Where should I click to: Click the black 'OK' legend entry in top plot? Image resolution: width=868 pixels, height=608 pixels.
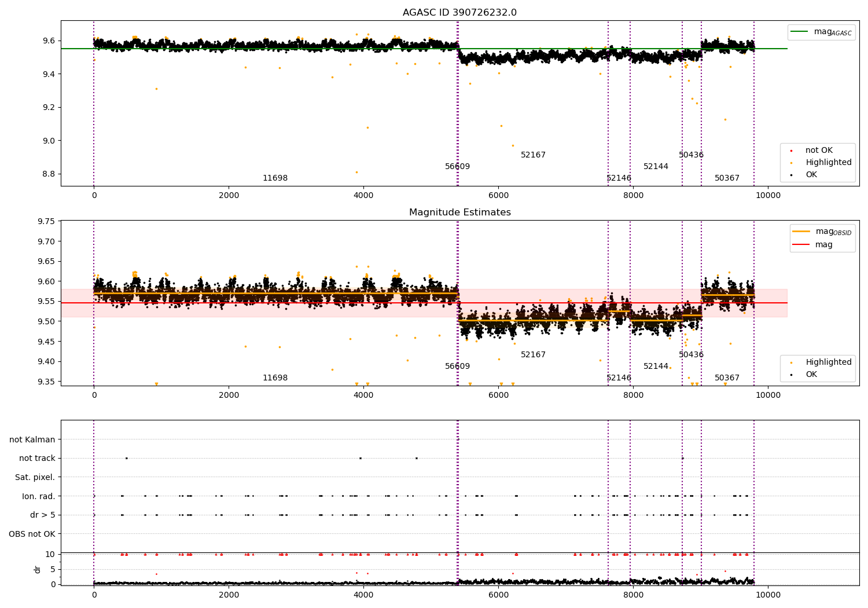click(804, 175)
